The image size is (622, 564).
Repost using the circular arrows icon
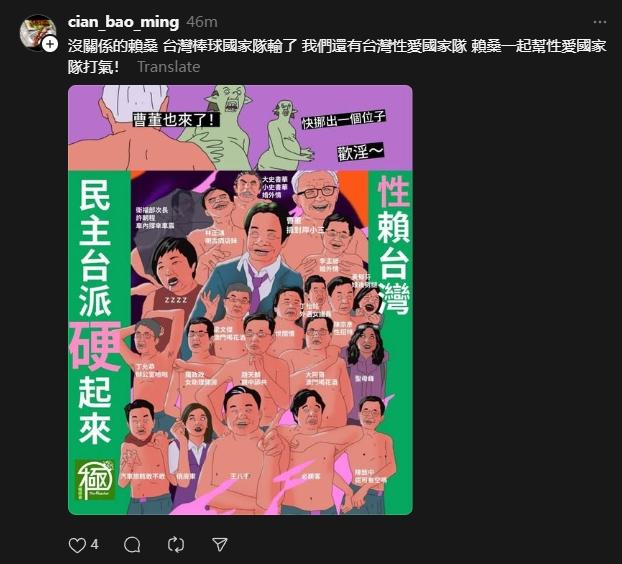coord(176,545)
